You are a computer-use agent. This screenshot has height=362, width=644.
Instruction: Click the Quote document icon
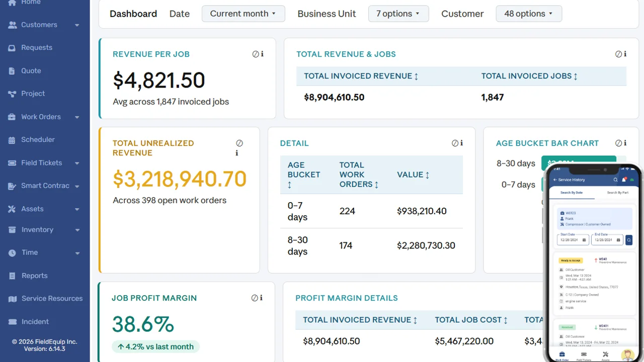[x=12, y=71]
